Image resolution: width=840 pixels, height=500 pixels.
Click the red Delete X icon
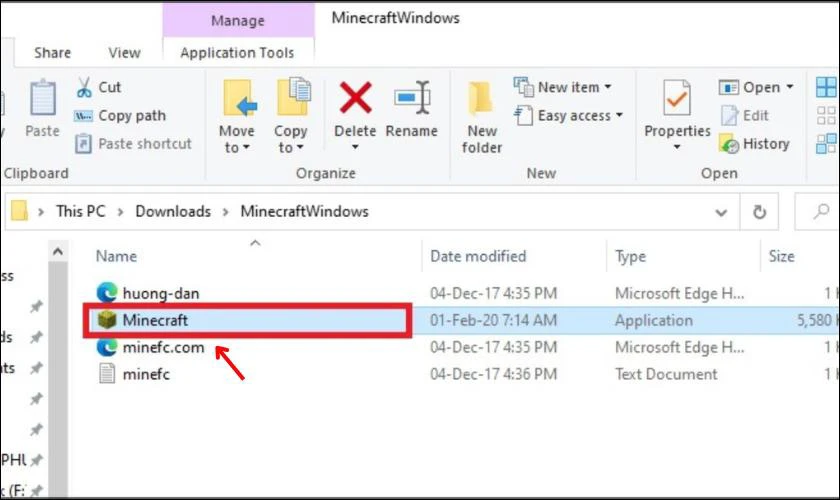point(355,98)
